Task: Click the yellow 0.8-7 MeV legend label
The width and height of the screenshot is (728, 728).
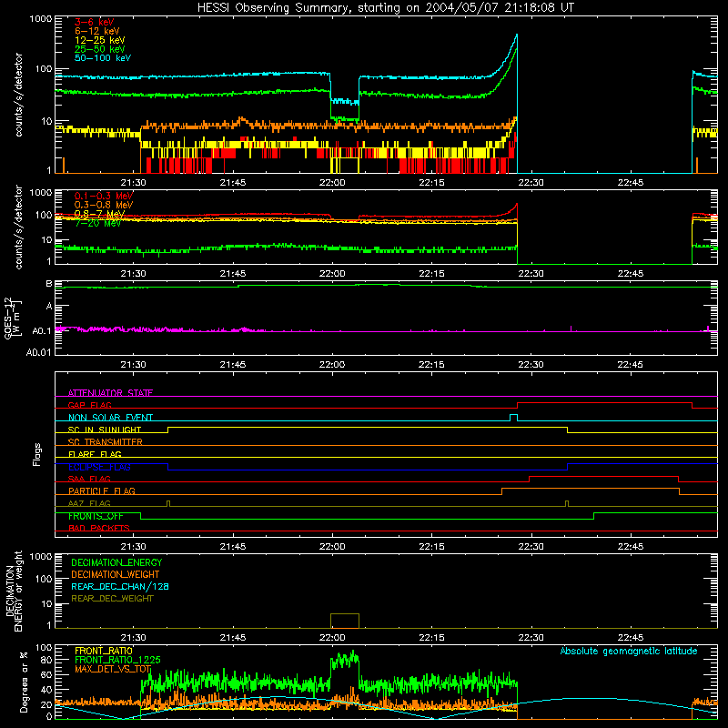Action: (x=99, y=214)
